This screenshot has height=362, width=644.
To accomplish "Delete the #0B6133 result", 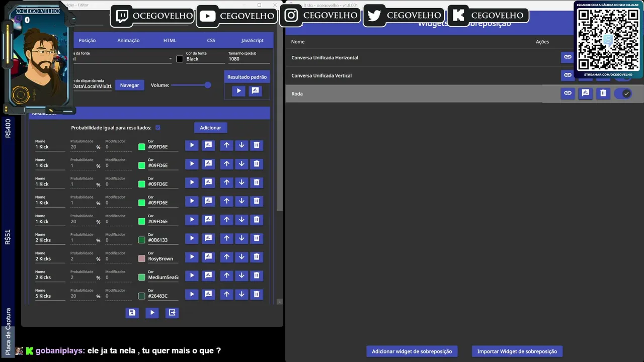I will (257, 238).
